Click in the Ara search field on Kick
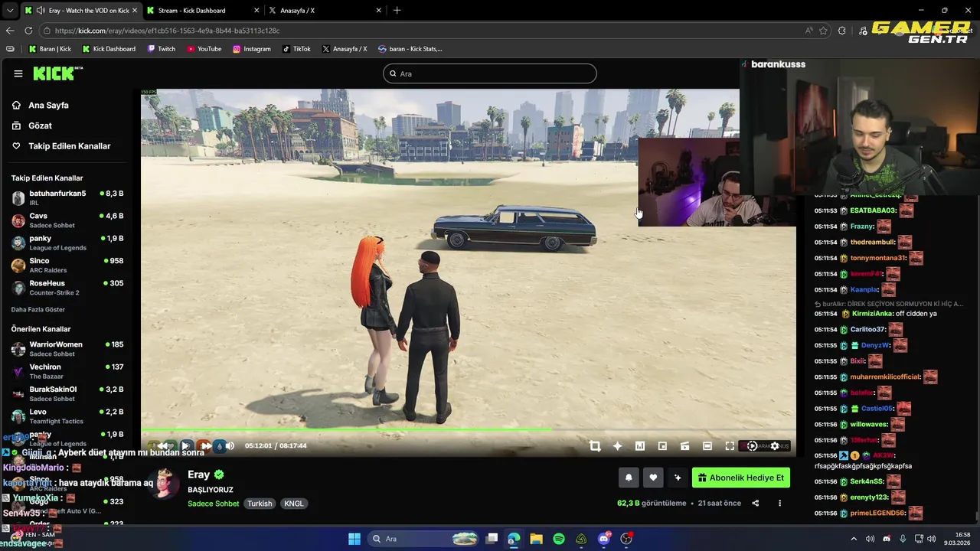The height and width of the screenshot is (551, 980). pos(490,73)
